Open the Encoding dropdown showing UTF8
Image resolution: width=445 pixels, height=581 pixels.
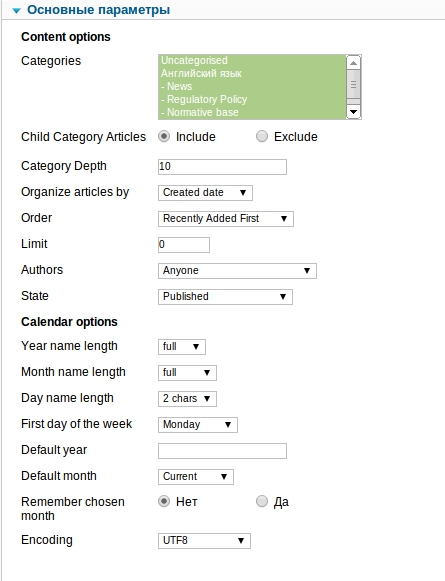click(204, 541)
